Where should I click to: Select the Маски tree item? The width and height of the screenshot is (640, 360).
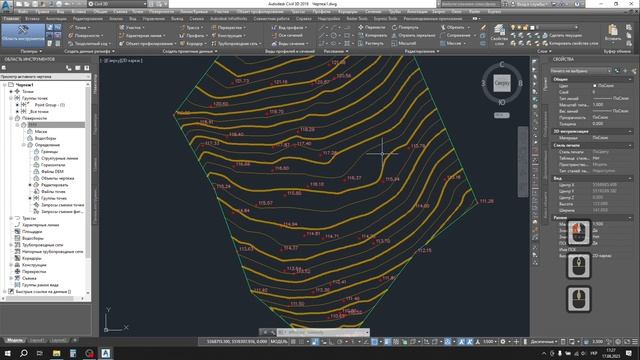[41, 131]
